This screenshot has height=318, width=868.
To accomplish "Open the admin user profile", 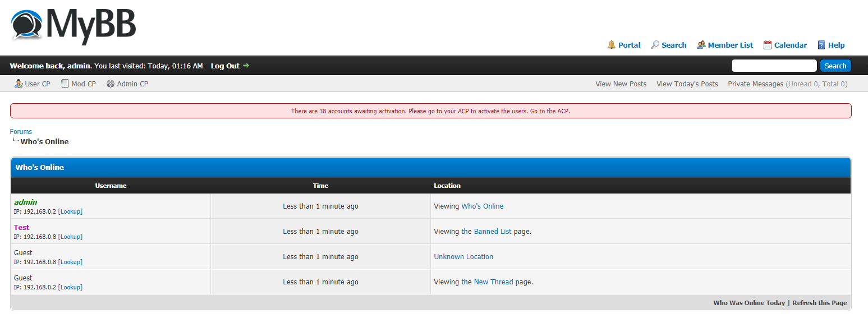I will pos(26,202).
